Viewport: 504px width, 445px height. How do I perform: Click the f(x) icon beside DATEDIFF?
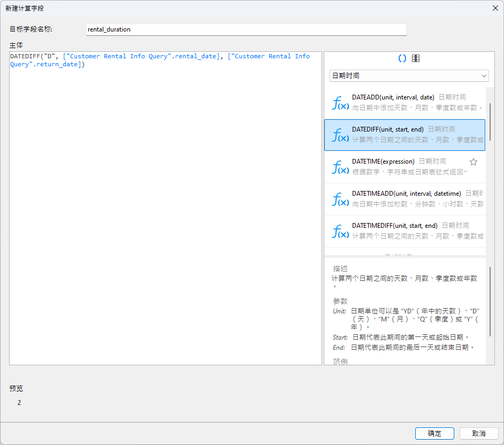pos(340,135)
